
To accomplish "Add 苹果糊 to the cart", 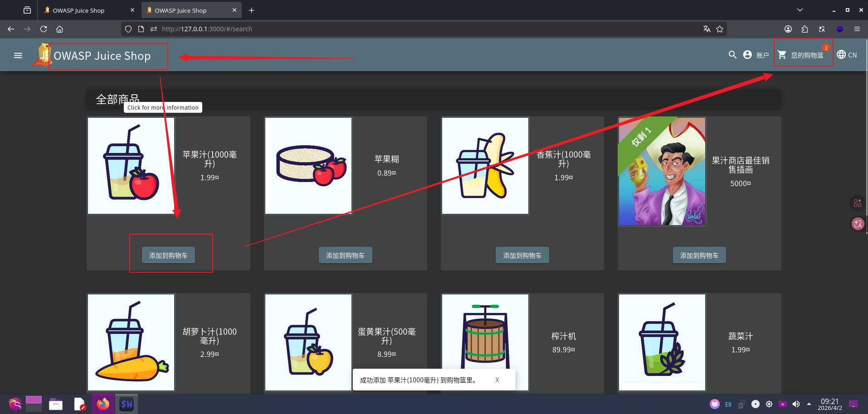I will [x=346, y=255].
